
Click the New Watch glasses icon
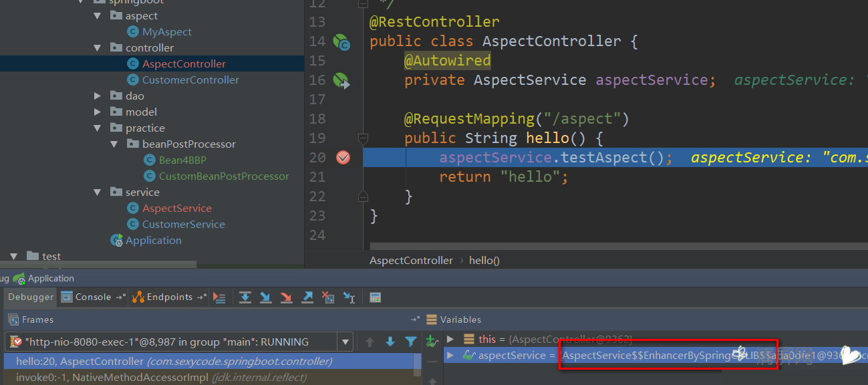(432, 342)
